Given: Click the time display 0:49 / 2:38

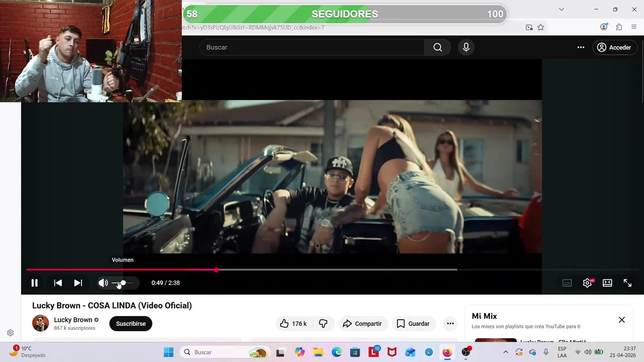Looking at the screenshot, I should (x=166, y=283).
